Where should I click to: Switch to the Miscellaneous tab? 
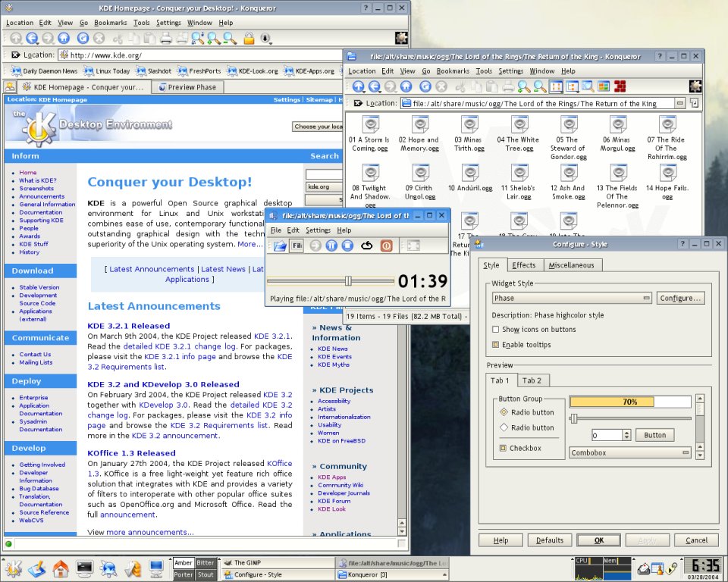click(x=571, y=265)
